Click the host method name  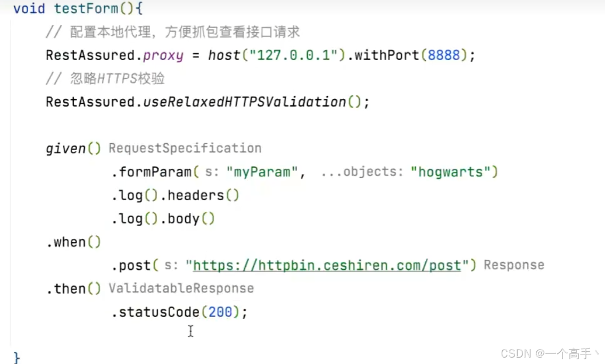click(x=224, y=55)
